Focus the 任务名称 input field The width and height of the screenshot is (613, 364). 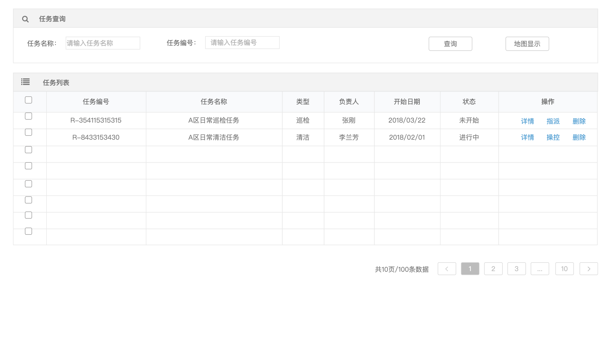[x=103, y=43]
